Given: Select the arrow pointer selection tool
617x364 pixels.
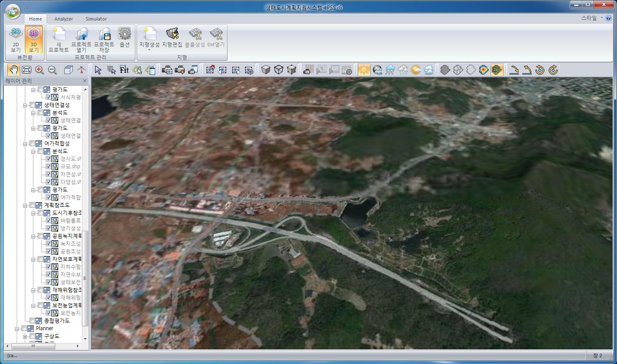Looking at the screenshot, I should [x=98, y=70].
